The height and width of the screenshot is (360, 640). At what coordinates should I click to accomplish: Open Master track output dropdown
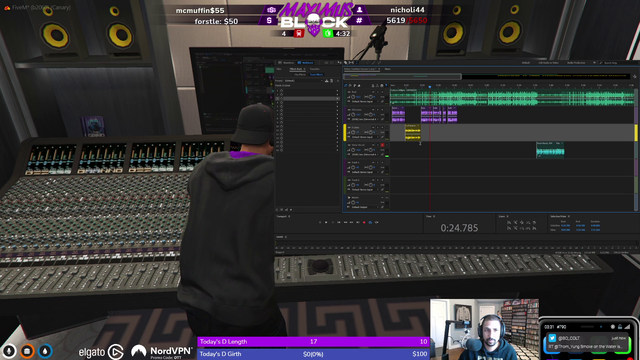365,207
